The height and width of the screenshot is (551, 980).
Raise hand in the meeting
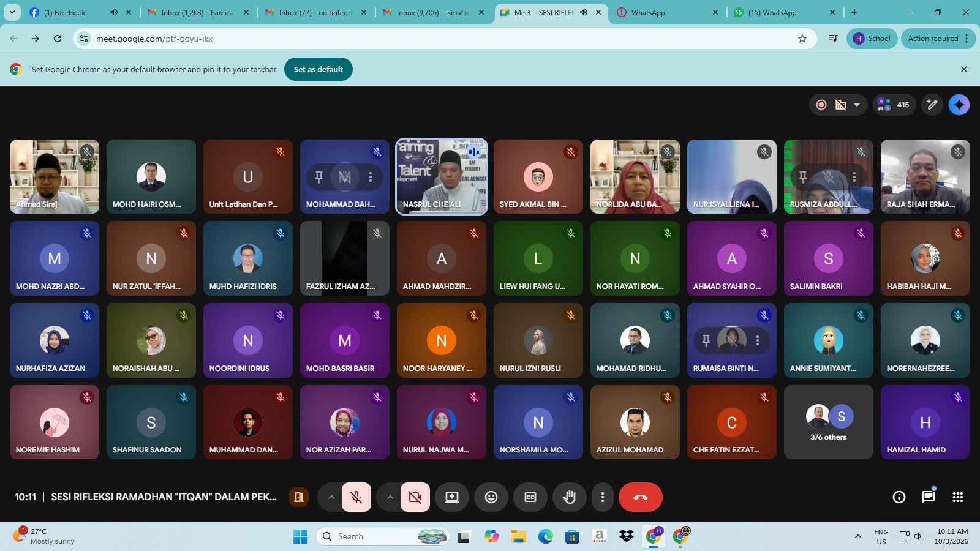click(x=570, y=497)
